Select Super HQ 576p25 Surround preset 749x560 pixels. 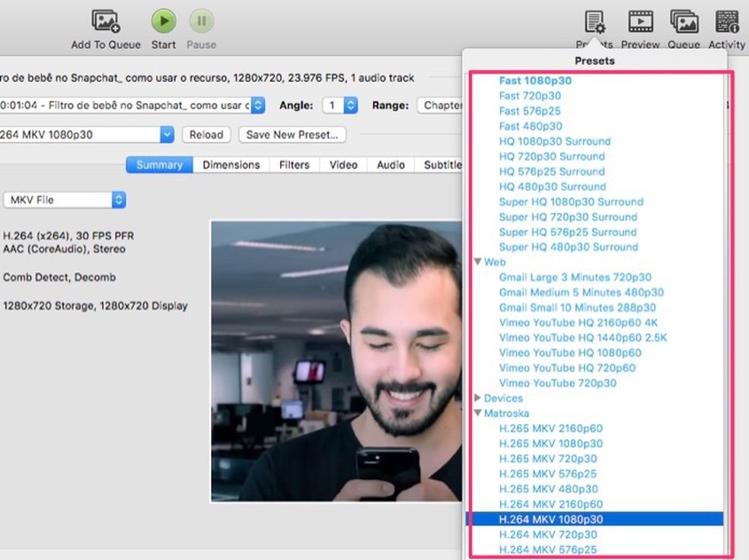(x=568, y=232)
